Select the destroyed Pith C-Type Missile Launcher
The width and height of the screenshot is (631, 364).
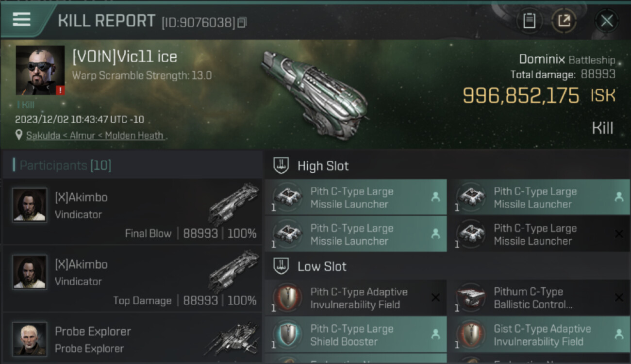pos(539,234)
